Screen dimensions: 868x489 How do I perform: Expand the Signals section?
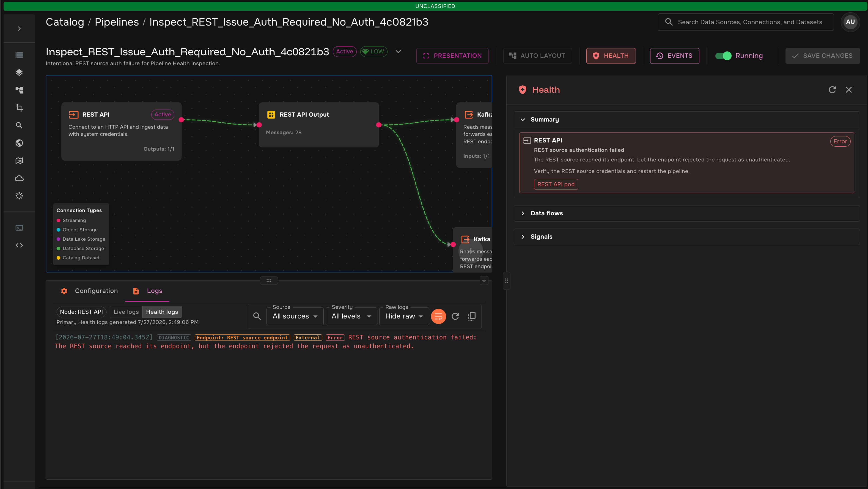[686, 237]
